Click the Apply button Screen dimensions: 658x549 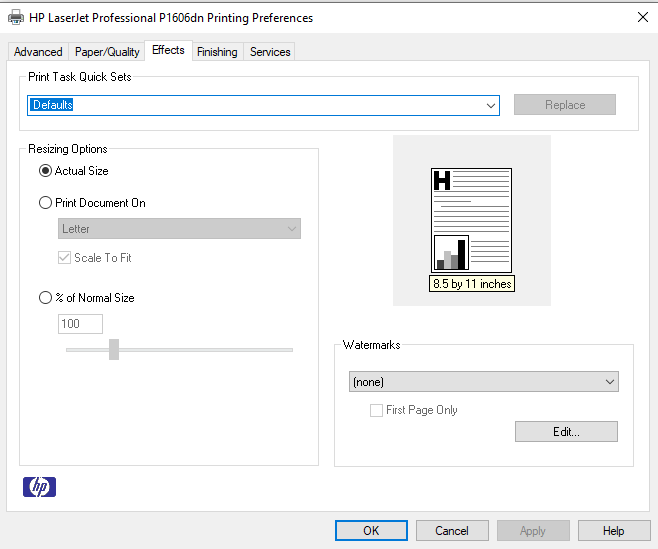[x=533, y=531]
